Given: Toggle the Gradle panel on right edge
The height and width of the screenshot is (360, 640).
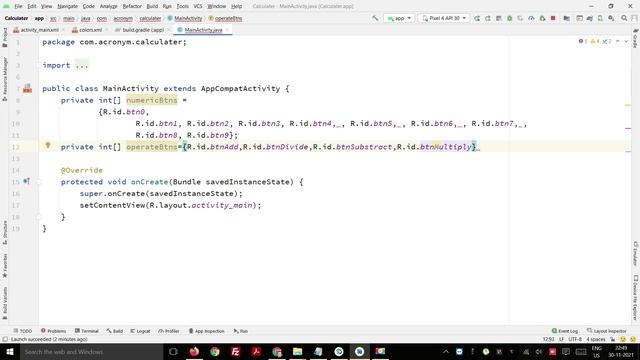Looking at the screenshot, I should click(636, 38).
